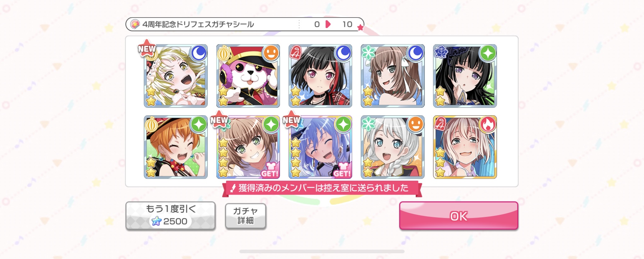Click the 4周年記念ドリフェスガチャシール counter bar
The height and width of the screenshot is (259, 644).
(x=245, y=24)
